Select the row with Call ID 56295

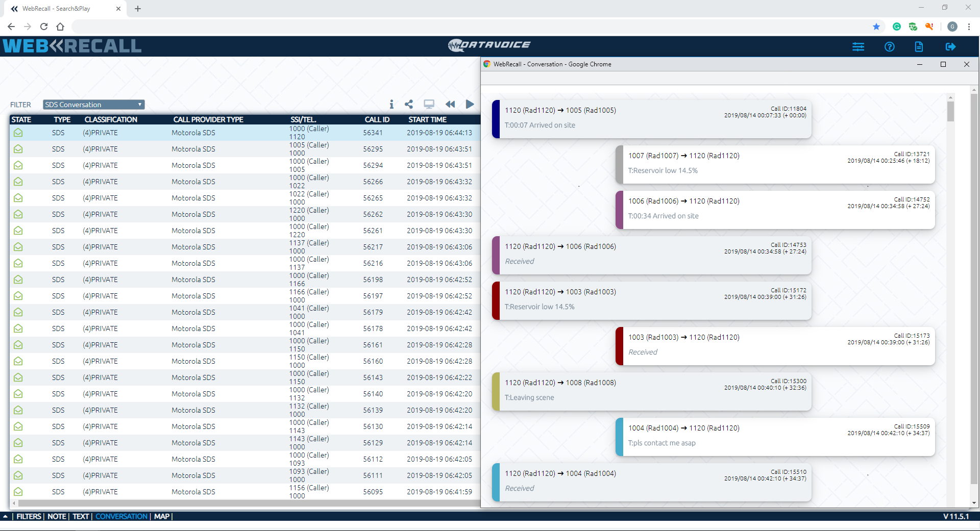[x=245, y=149]
